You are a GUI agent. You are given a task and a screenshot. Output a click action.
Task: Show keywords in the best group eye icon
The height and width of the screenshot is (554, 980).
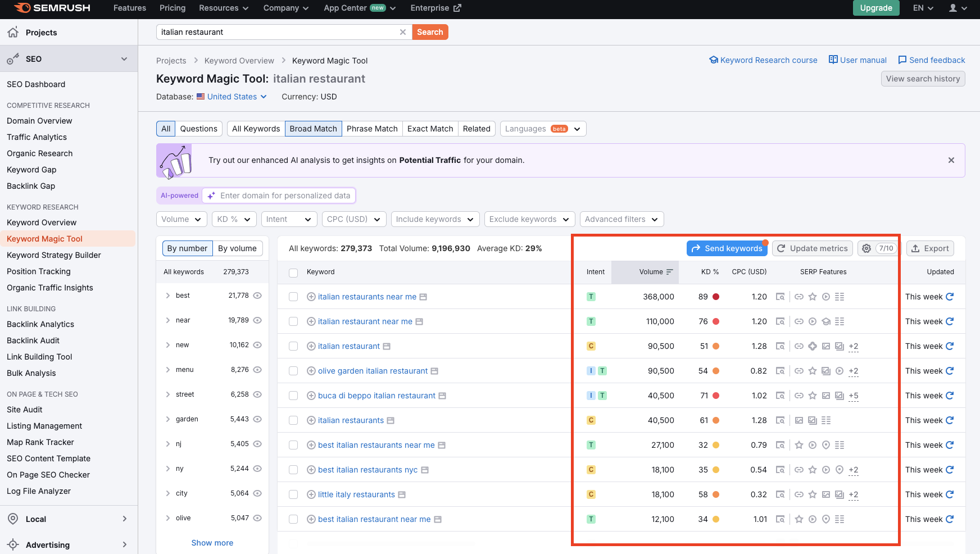pyautogui.click(x=257, y=296)
